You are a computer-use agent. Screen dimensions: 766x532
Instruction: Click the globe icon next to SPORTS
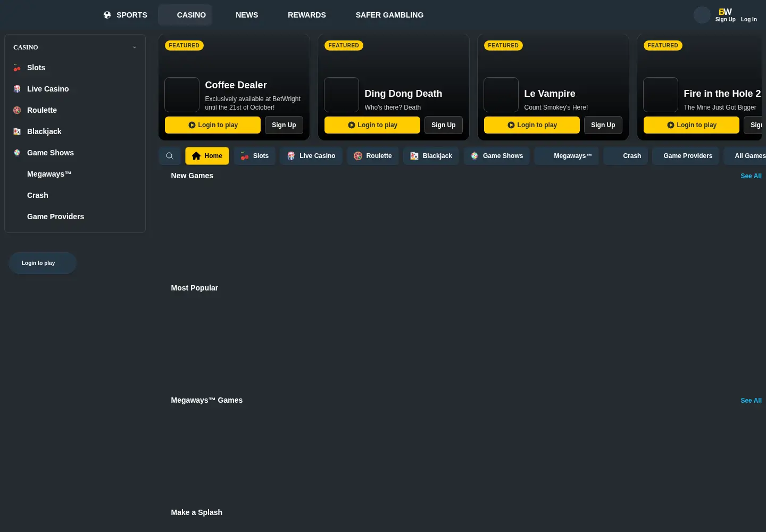click(x=107, y=15)
